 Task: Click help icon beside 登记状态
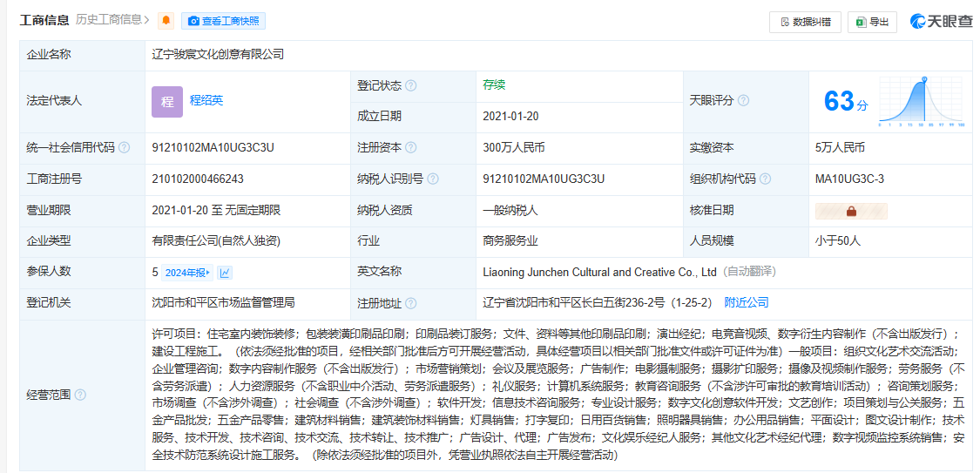[410, 86]
